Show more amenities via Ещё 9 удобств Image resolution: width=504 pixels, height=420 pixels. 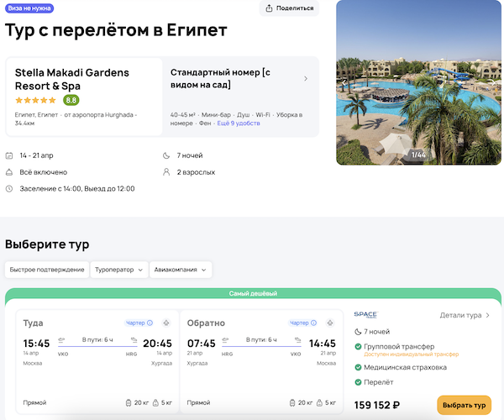tap(239, 123)
